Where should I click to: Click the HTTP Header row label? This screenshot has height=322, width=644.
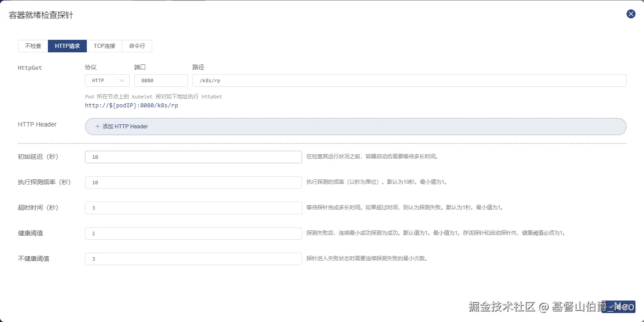pyautogui.click(x=37, y=124)
